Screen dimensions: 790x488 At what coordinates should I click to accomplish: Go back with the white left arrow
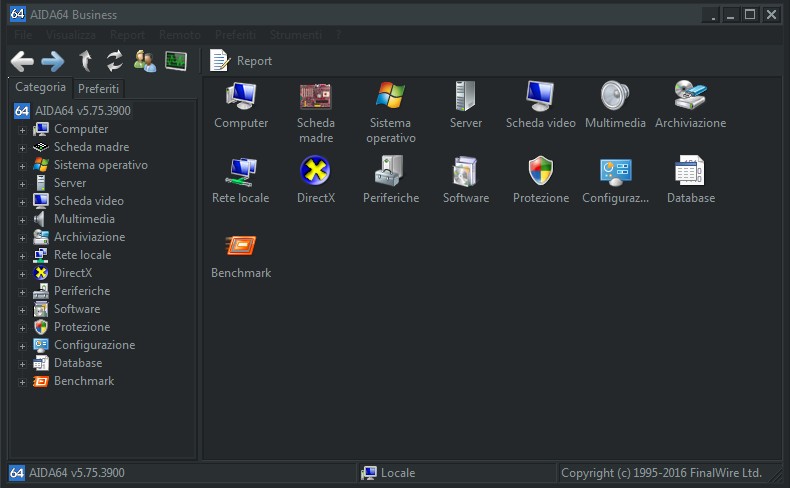[x=22, y=61]
